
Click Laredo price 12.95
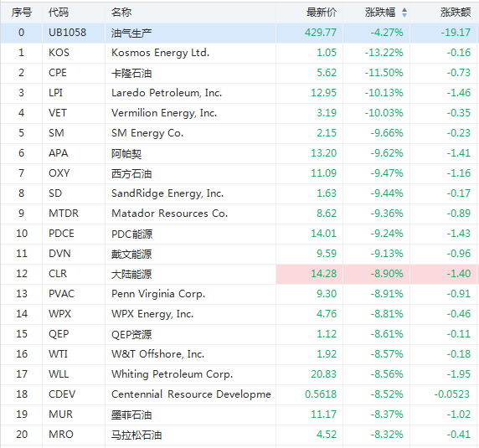click(323, 93)
